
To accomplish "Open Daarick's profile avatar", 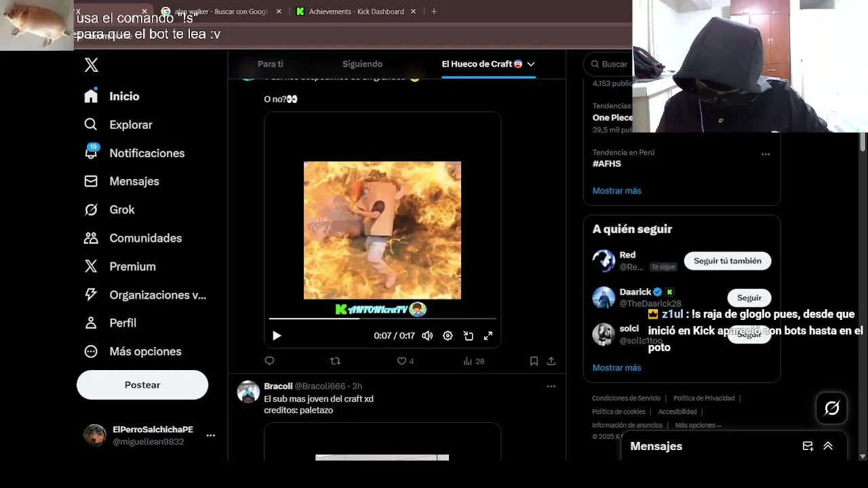I will [604, 298].
